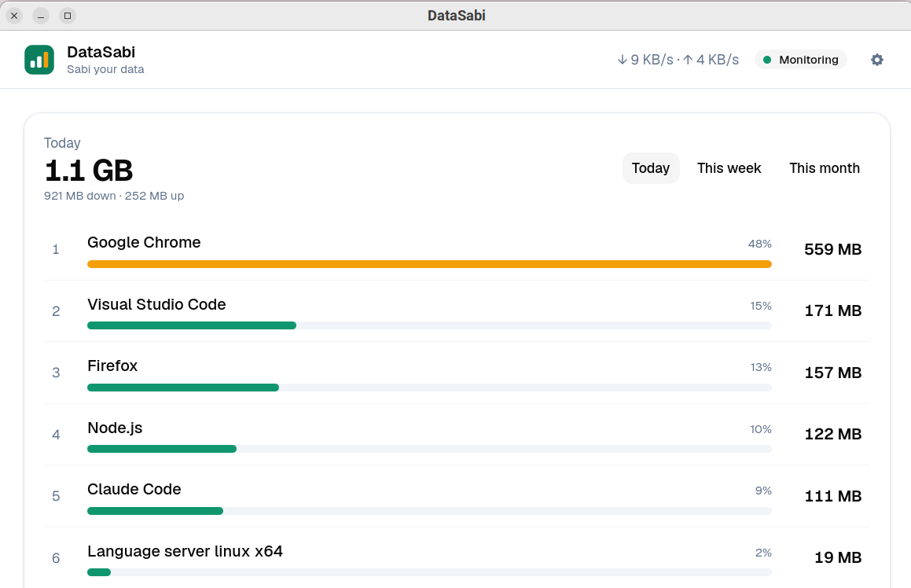Click the Claude Code usage bar

[x=429, y=511]
